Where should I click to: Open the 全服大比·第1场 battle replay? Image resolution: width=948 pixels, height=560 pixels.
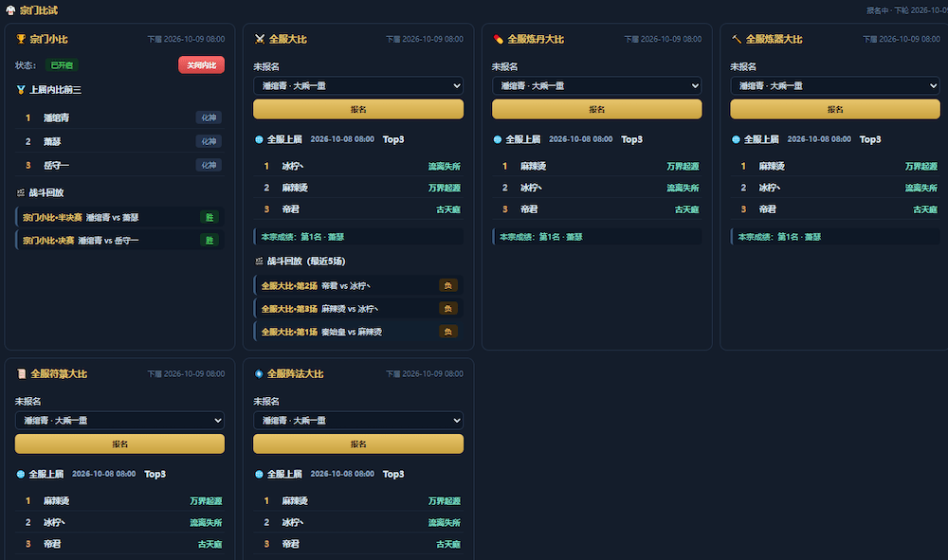pyautogui.click(x=358, y=332)
